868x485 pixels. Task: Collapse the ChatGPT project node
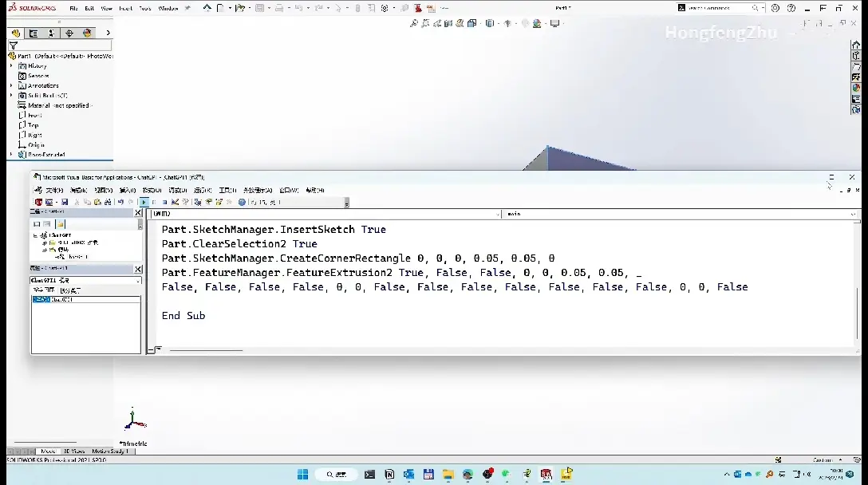[x=36, y=235]
